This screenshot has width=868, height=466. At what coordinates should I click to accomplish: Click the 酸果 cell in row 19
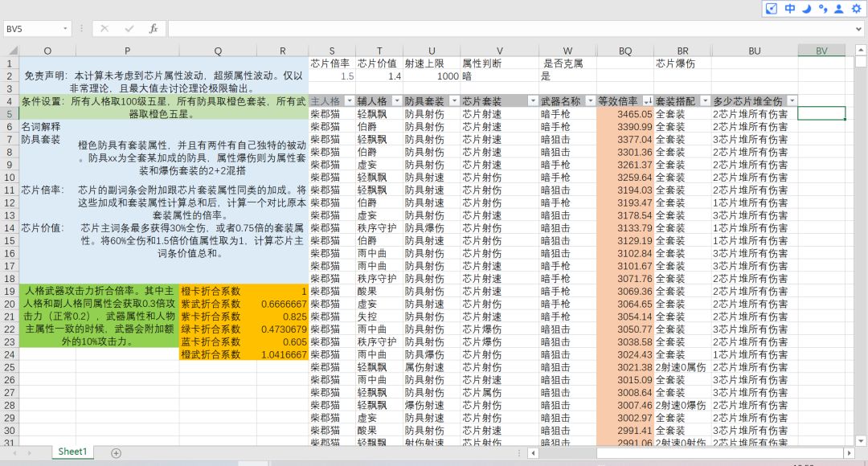coord(379,291)
